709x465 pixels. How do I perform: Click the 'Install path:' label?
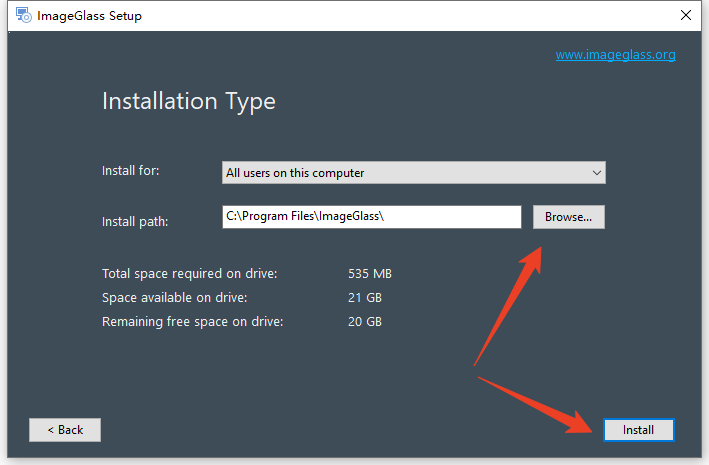(135, 222)
